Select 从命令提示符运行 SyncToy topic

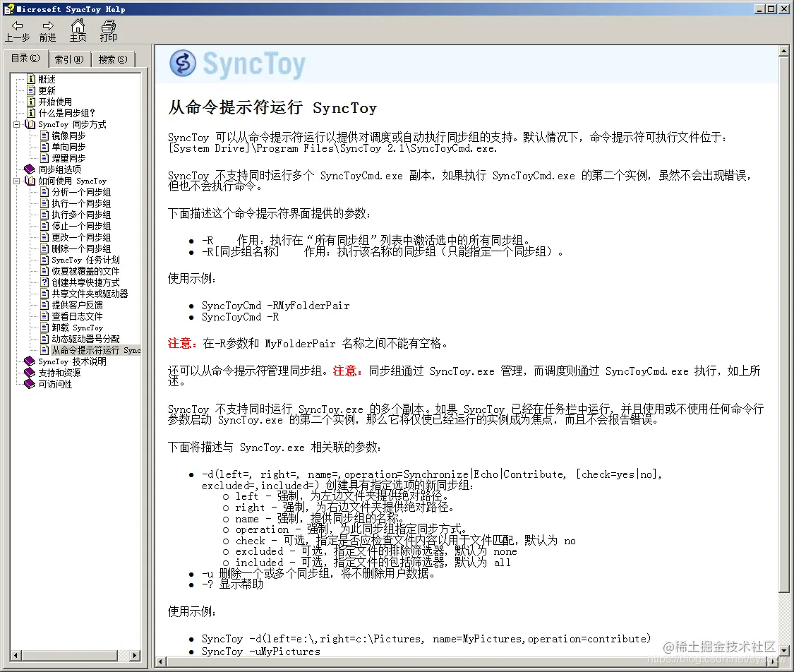click(96, 350)
